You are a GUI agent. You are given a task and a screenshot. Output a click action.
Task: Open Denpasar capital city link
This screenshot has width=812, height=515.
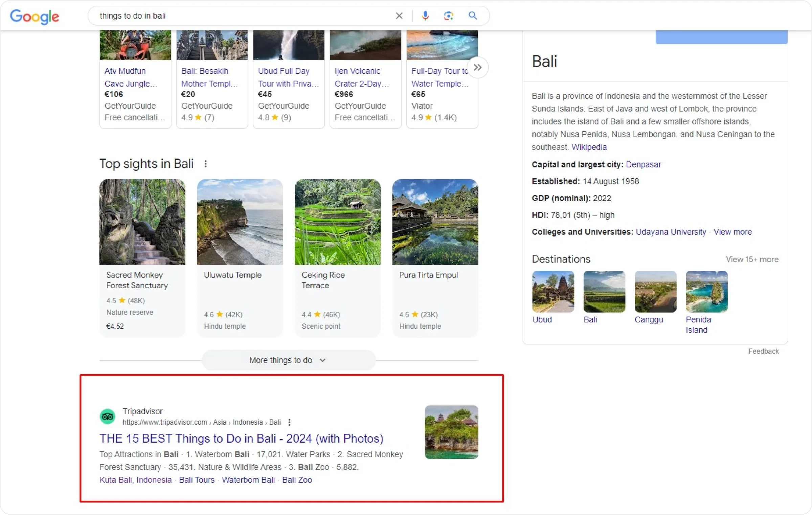click(x=643, y=164)
